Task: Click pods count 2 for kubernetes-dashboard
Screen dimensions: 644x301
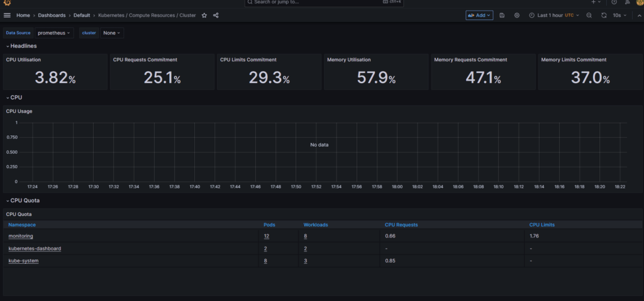Action: tap(265, 249)
